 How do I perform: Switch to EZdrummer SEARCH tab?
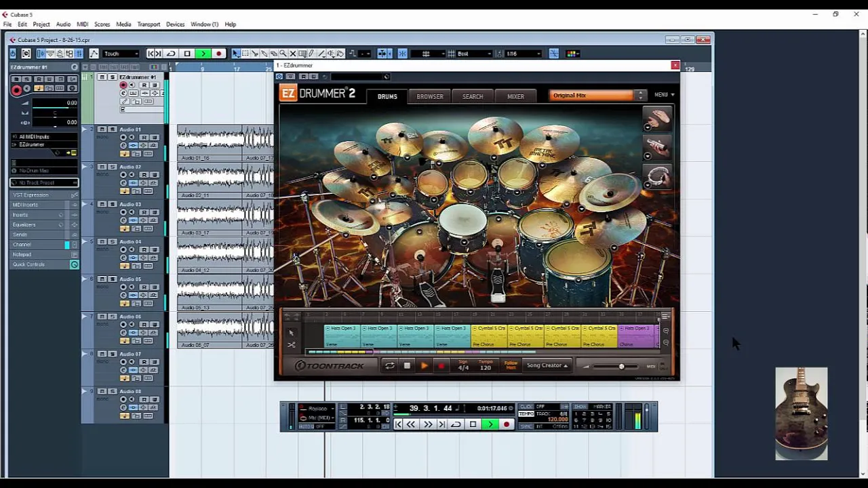473,96
